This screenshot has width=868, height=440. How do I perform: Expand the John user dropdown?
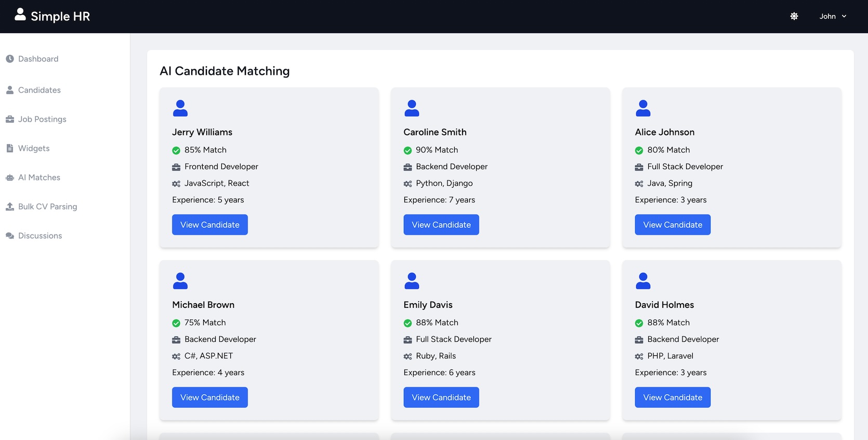click(833, 17)
